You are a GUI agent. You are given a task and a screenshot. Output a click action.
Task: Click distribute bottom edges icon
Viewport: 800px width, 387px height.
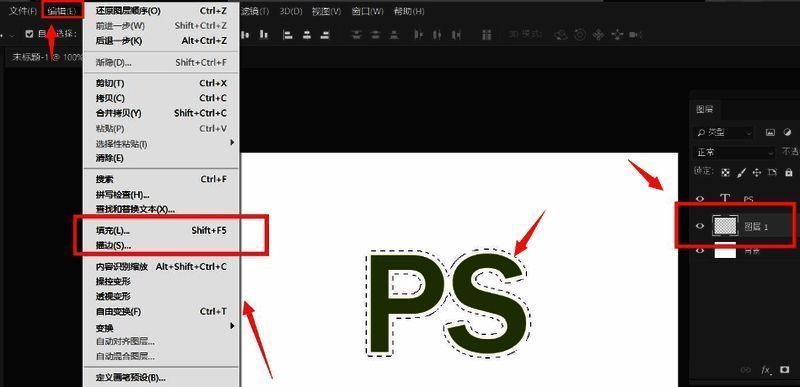pyautogui.click(x=394, y=34)
